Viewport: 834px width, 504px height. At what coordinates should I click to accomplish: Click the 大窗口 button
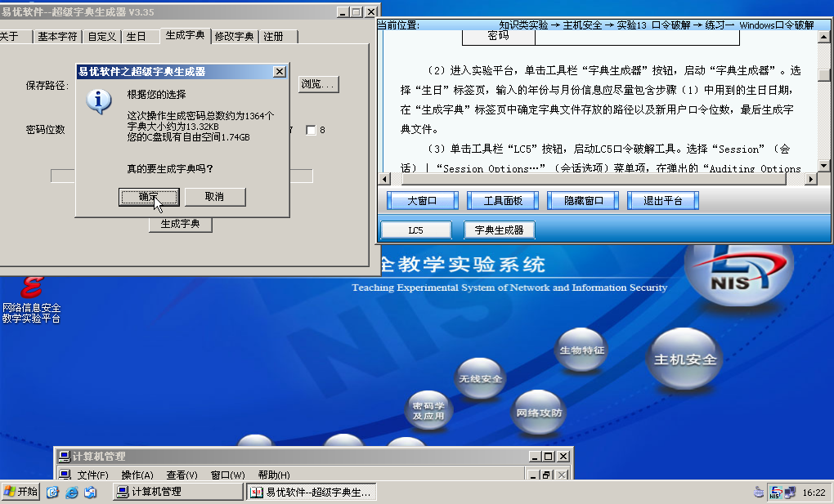point(423,200)
